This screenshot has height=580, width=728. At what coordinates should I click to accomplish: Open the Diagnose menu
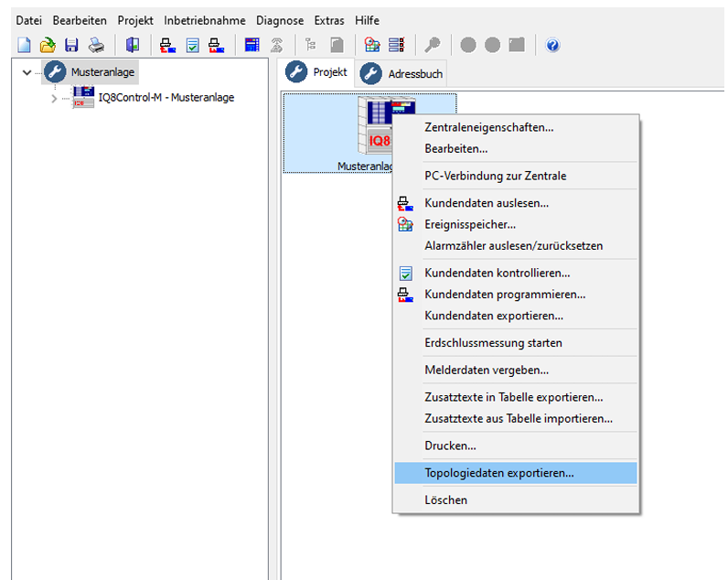pyautogui.click(x=280, y=20)
